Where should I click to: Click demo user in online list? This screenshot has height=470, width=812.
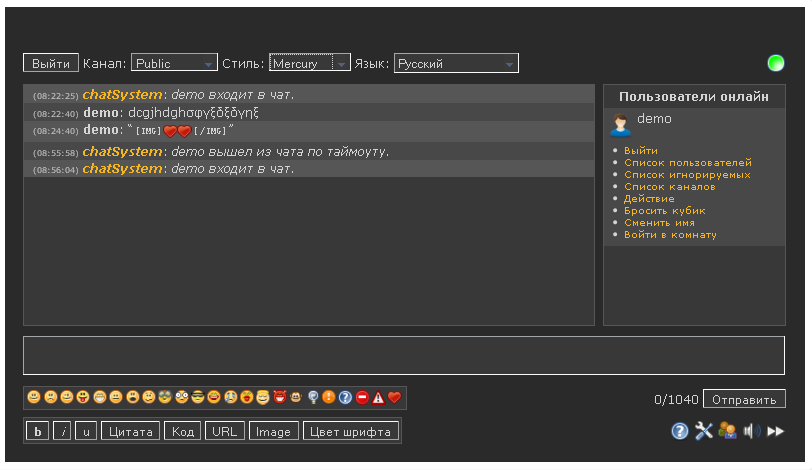coord(654,119)
